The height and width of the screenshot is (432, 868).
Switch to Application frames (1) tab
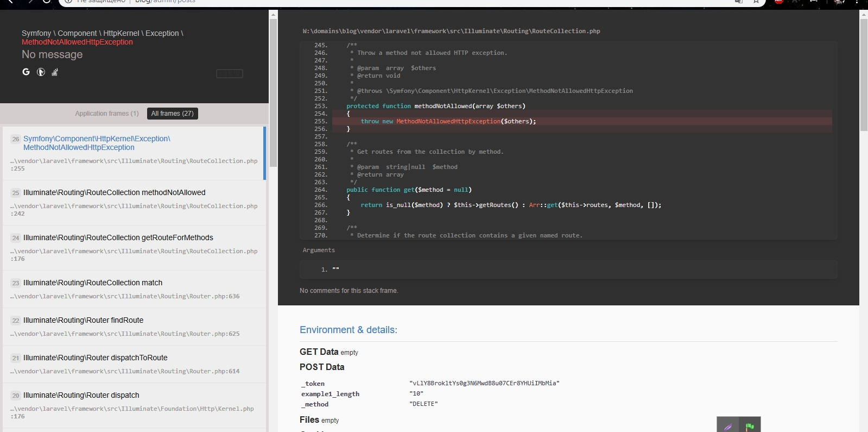(x=107, y=114)
